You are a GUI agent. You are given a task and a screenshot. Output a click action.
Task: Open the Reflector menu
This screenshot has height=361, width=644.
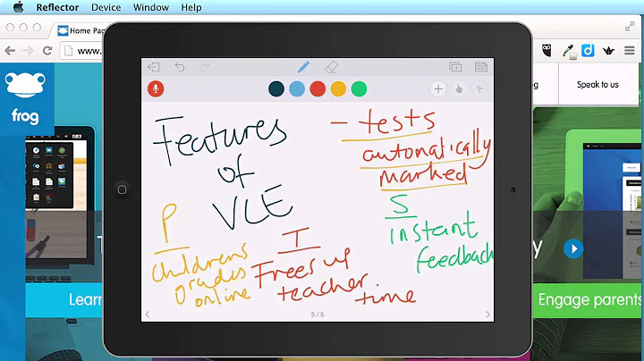pyautogui.click(x=57, y=7)
